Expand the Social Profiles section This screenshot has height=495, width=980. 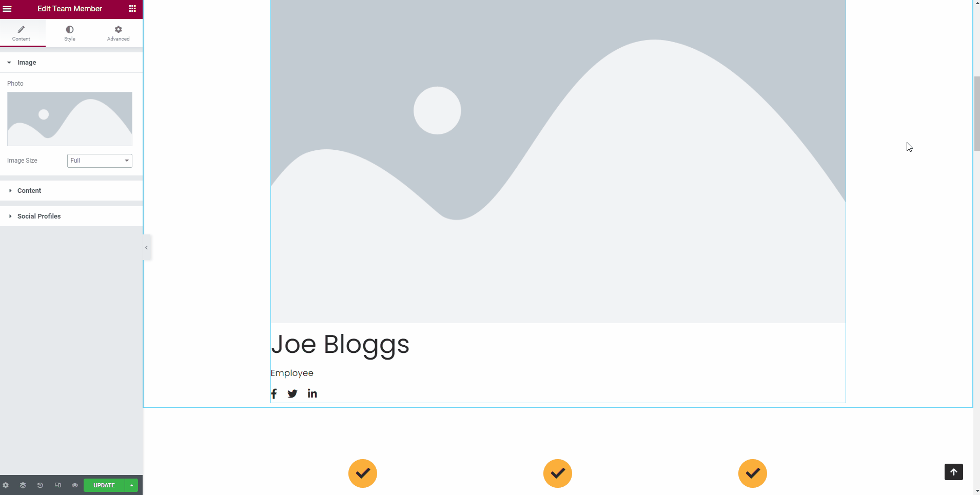click(39, 216)
